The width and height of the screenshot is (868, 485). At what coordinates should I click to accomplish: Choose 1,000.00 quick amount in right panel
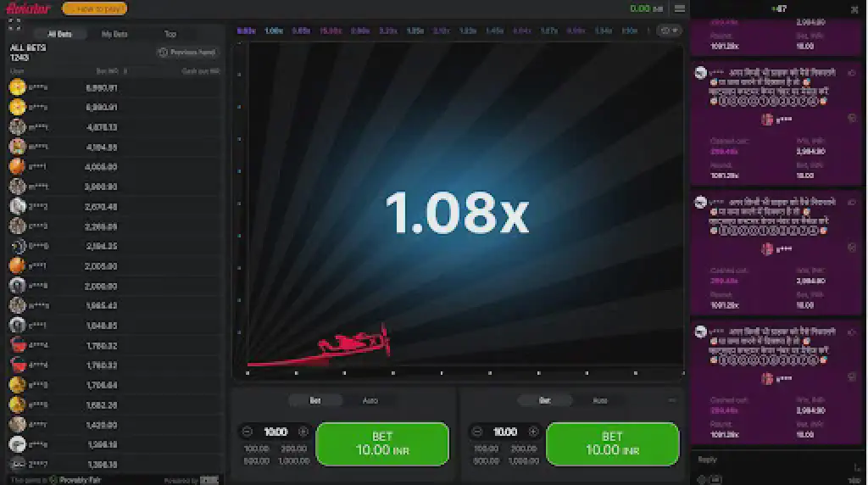click(524, 460)
